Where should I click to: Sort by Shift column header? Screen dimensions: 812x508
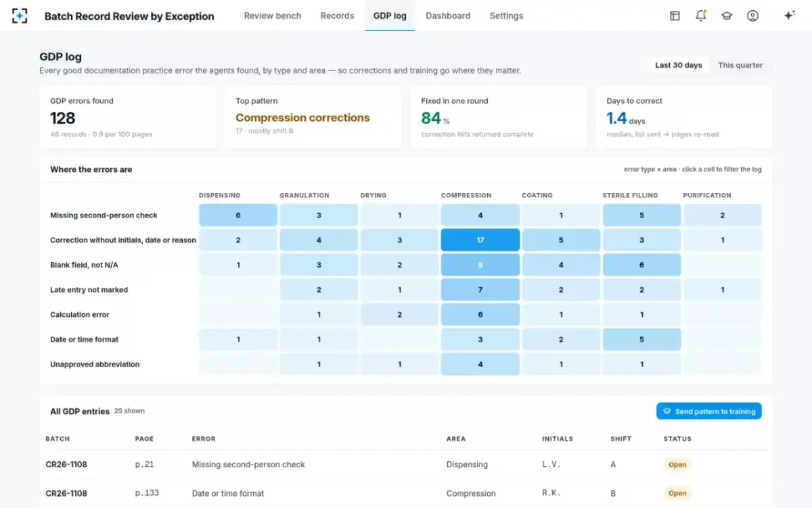(621, 439)
